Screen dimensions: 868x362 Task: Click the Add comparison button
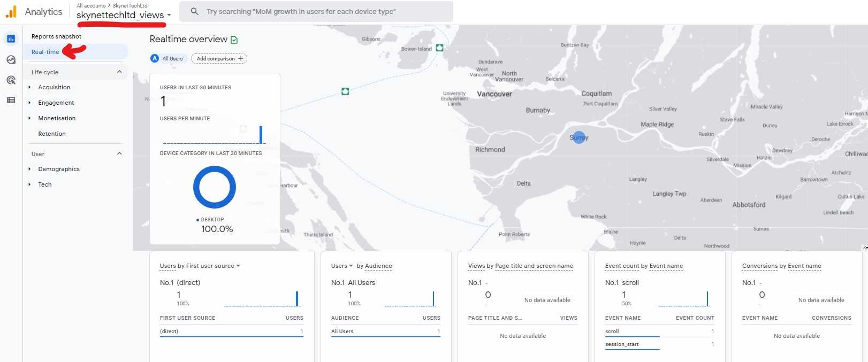coord(219,58)
